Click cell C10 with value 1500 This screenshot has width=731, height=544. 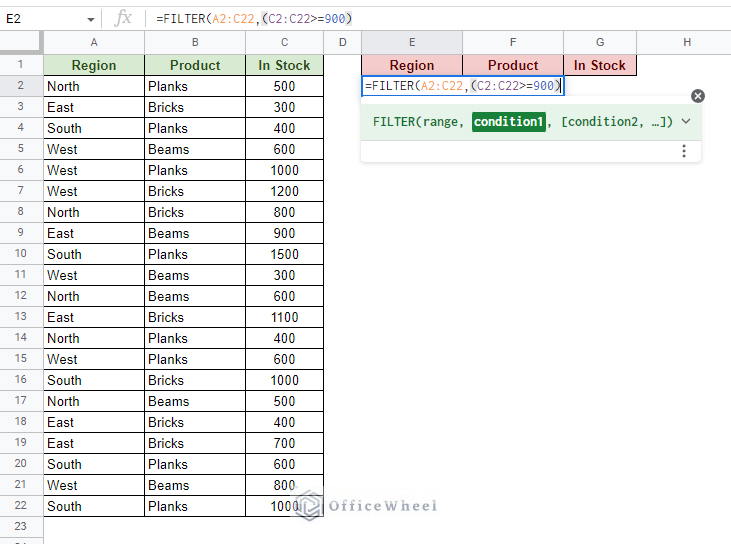[284, 254]
